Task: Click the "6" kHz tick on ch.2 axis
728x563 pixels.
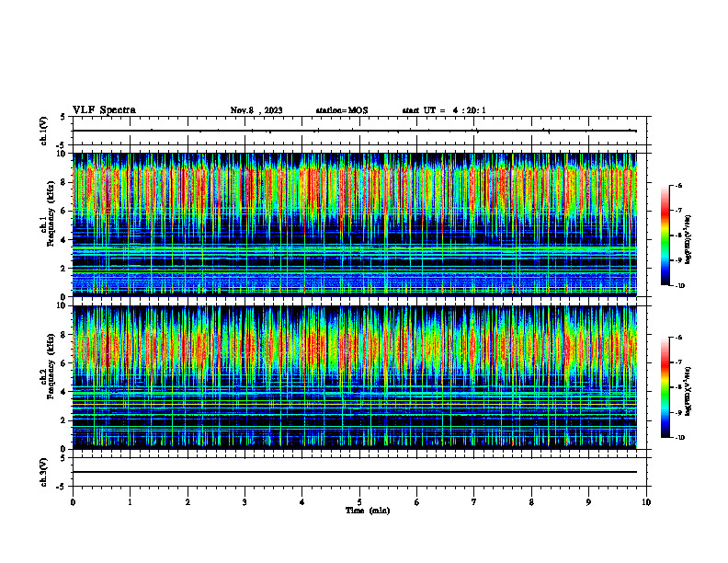Action: coord(64,363)
